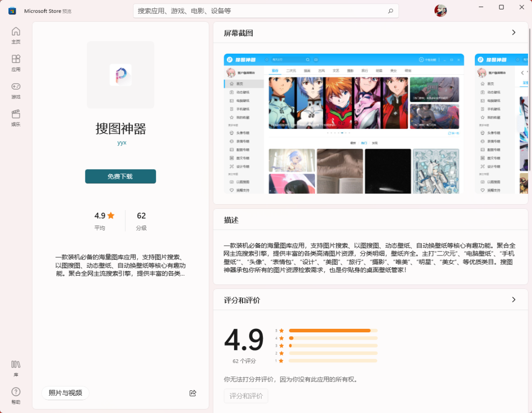Image resolution: width=532 pixels, height=413 pixels.
Task: Open the user profile avatar
Action: coord(440,10)
